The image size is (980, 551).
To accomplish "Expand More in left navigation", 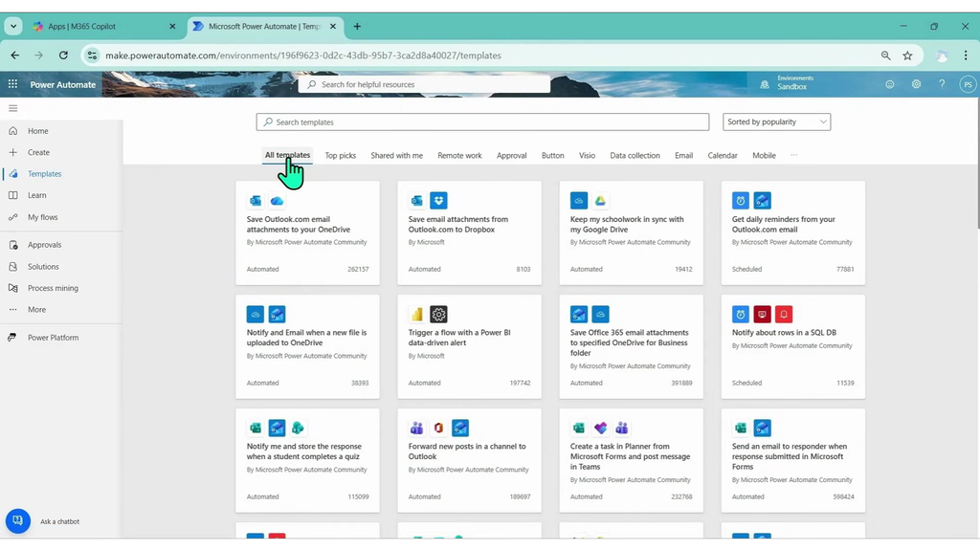I will coord(37,310).
